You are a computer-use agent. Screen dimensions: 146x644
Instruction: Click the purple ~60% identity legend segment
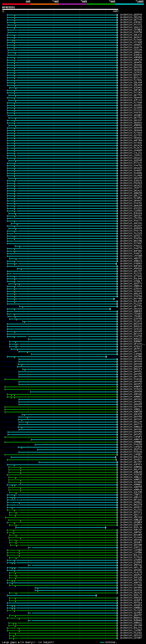[73, 4]
